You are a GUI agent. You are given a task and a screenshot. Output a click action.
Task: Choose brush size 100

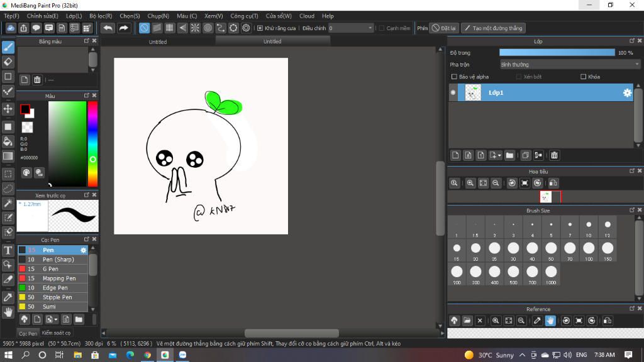[589, 250]
